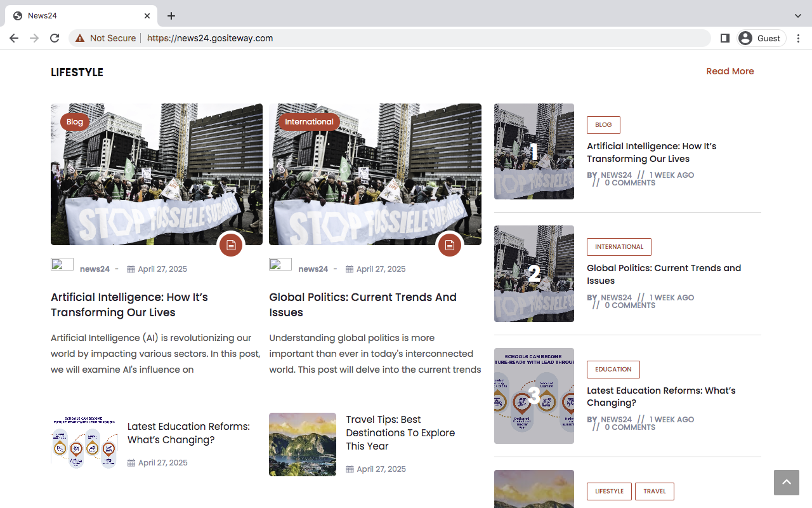Viewport: 812px width, 508px height.
Task: Select the News24 browser tab
Action: [81, 16]
